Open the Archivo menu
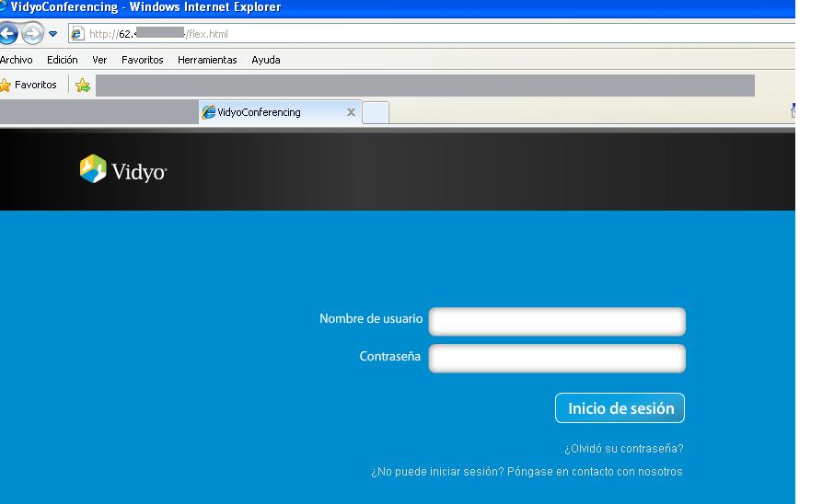Image resolution: width=834 pixels, height=504 pixels. [17, 60]
